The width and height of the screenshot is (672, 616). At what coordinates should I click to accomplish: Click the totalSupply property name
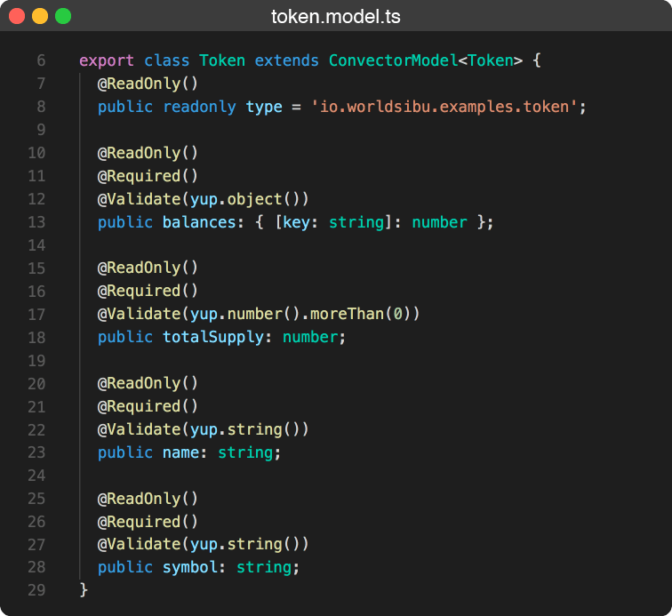pos(217,338)
